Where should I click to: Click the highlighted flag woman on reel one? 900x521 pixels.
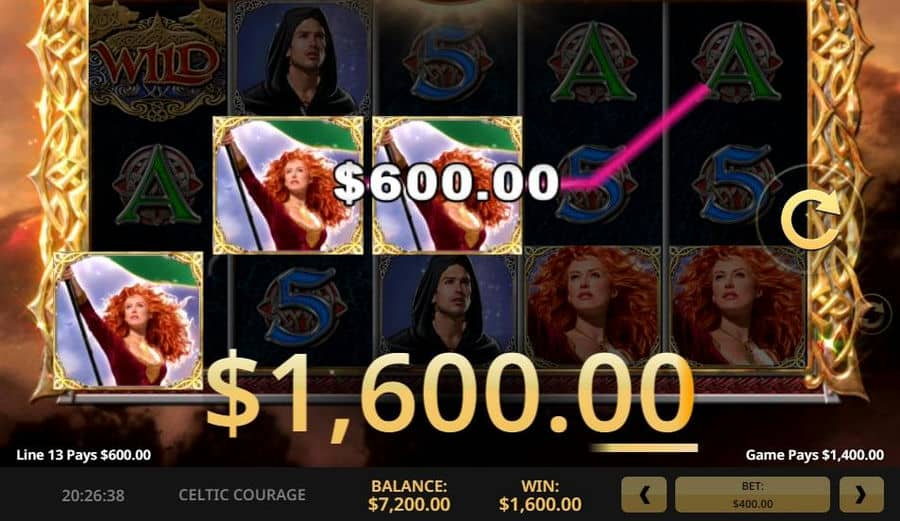pyautogui.click(x=128, y=320)
